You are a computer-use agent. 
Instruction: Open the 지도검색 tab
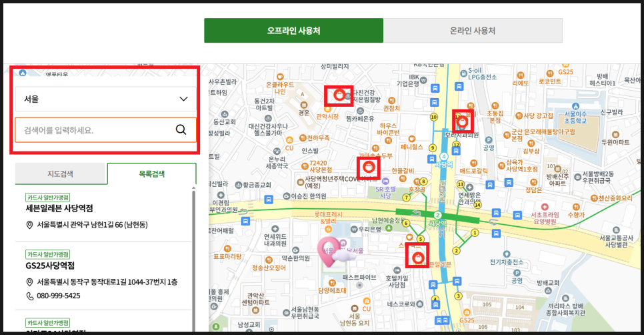tap(61, 174)
